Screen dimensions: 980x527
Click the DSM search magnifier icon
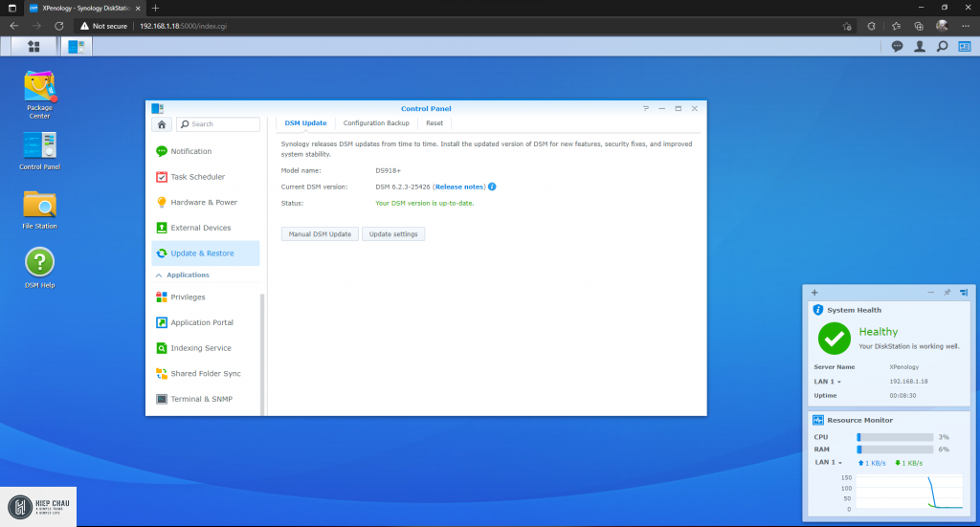942,46
